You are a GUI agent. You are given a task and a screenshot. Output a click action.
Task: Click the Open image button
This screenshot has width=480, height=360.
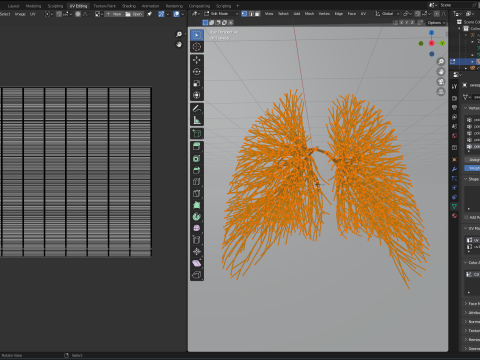coord(134,14)
